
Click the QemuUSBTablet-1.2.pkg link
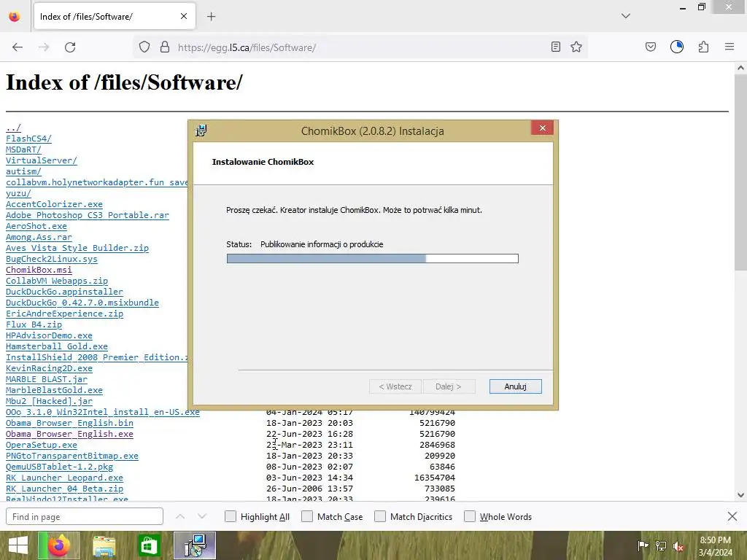[60, 467]
